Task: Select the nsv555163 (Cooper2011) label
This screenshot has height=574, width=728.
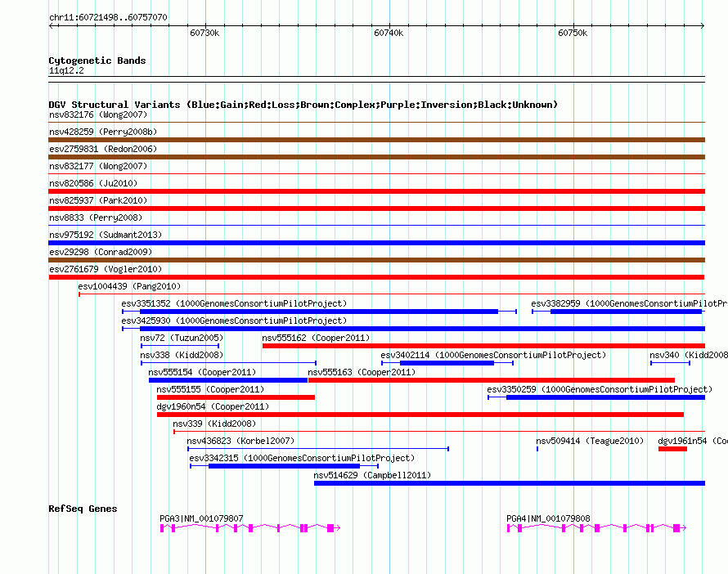Action: point(362,372)
